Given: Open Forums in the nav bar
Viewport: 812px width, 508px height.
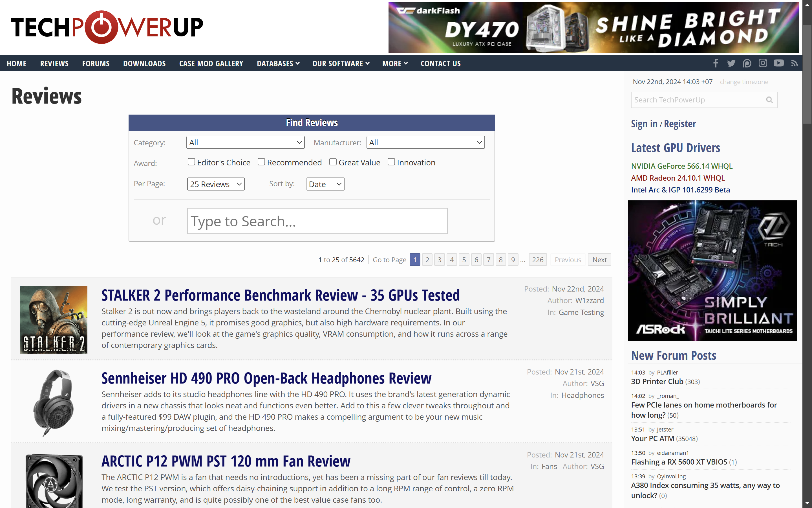Looking at the screenshot, I should [96, 63].
